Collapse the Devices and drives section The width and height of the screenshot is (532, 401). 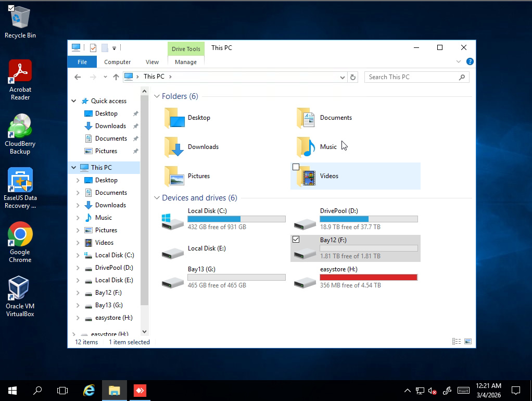(x=157, y=197)
